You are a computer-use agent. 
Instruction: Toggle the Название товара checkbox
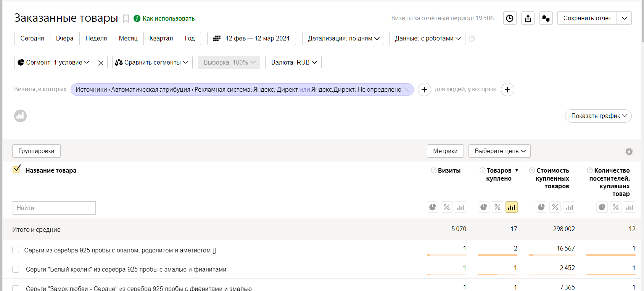click(x=16, y=170)
